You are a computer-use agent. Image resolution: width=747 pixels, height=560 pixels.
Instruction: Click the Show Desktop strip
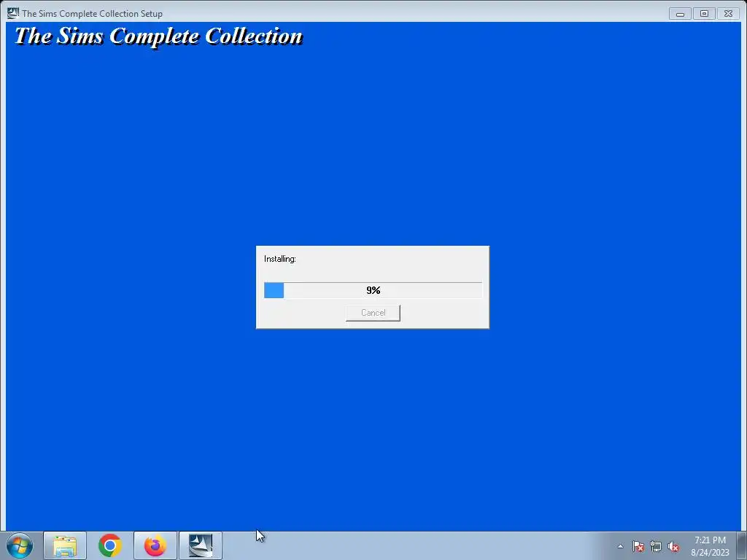pos(742,545)
